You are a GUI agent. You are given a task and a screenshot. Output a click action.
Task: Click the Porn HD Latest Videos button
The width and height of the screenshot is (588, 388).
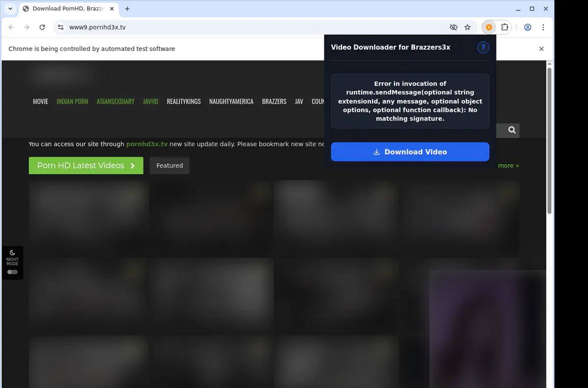pos(86,166)
